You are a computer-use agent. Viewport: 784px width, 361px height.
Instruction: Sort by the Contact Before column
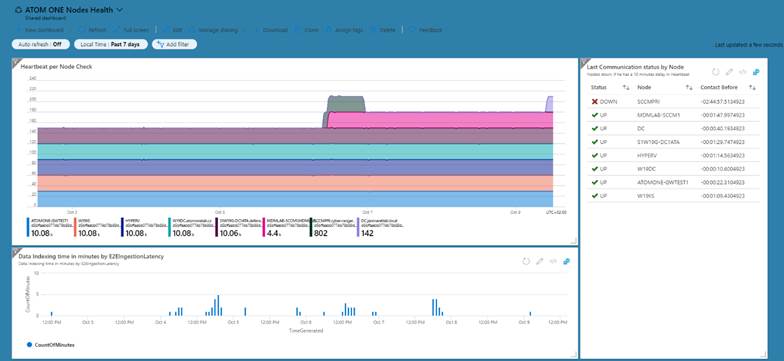click(x=752, y=88)
